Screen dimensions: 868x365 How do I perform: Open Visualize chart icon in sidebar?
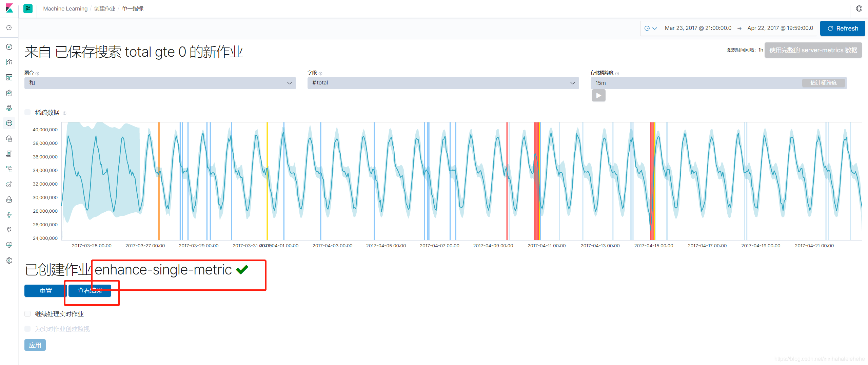coord(9,62)
